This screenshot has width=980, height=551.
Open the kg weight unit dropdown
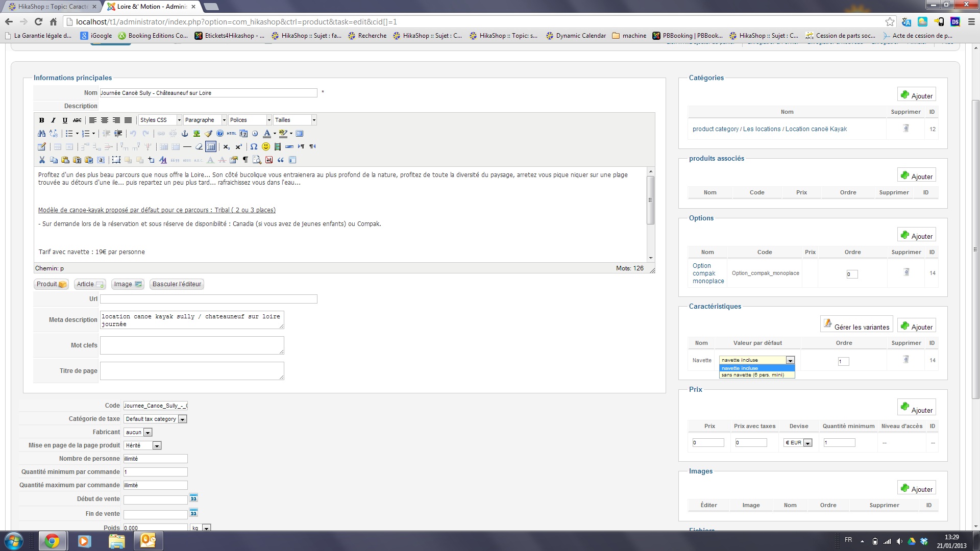[x=201, y=528]
